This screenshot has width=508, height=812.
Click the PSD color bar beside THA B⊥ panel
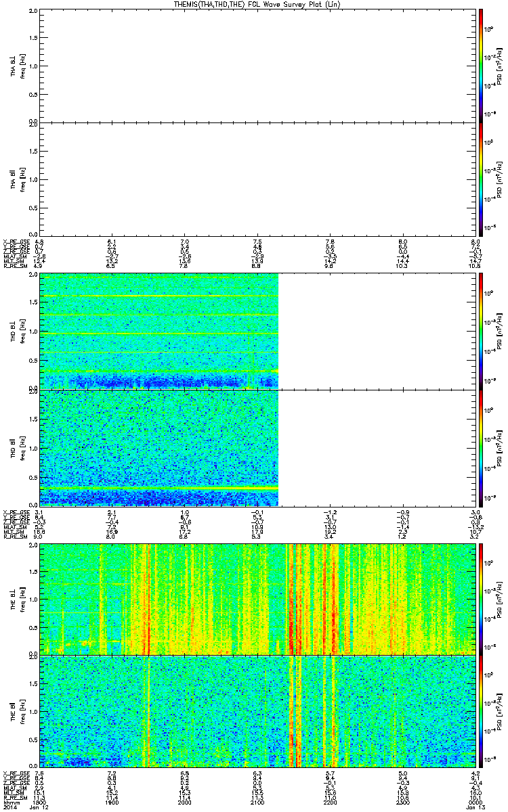click(481, 66)
